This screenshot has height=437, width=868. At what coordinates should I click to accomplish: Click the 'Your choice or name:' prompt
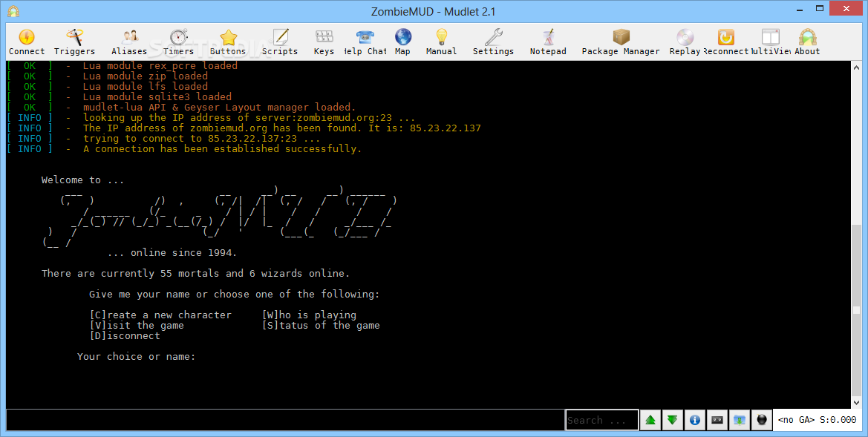click(x=136, y=356)
